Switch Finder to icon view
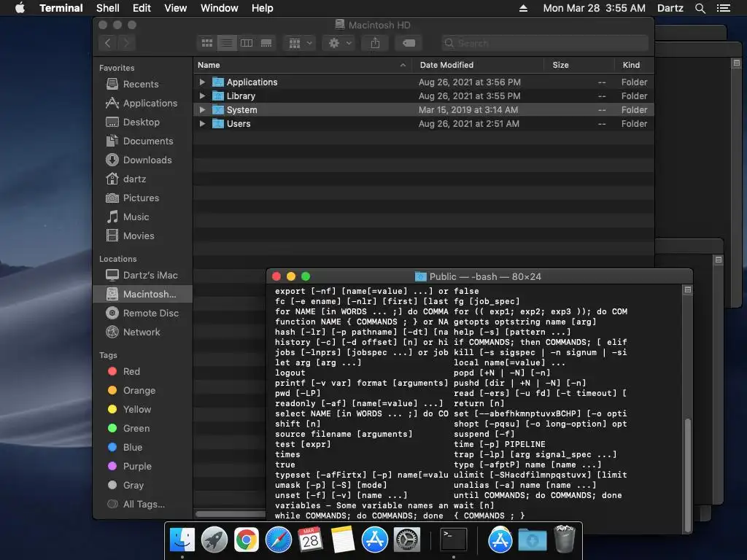This screenshot has width=747, height=560. (x=206, y=43)
